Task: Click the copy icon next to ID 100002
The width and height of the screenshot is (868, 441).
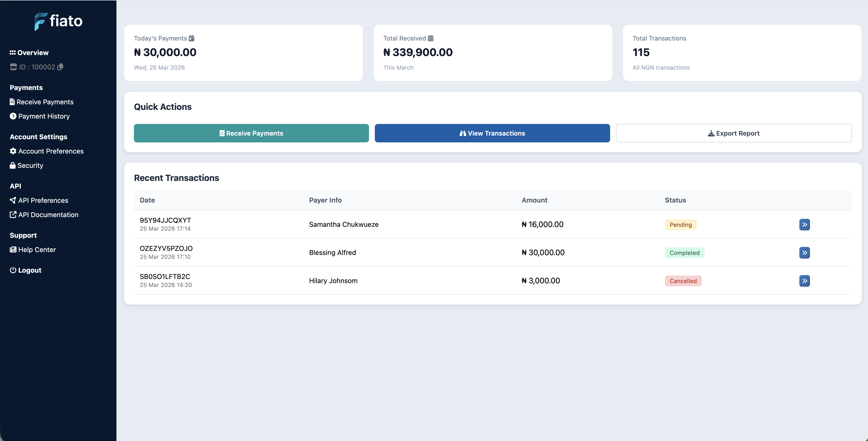Action: [60, 67]
